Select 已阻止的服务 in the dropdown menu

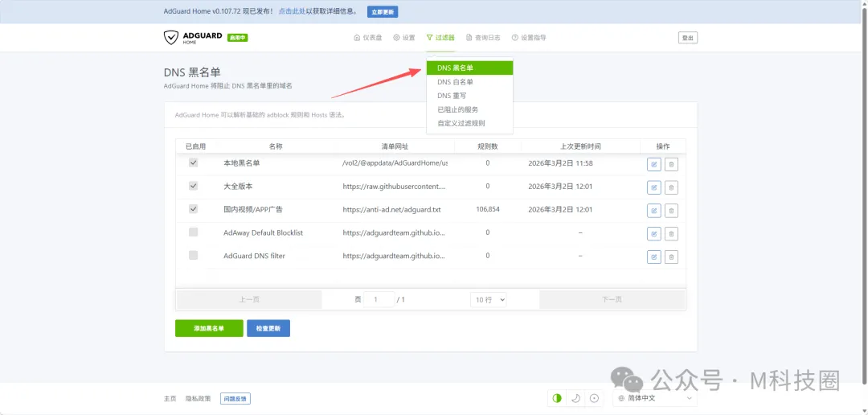click(469, 109)
